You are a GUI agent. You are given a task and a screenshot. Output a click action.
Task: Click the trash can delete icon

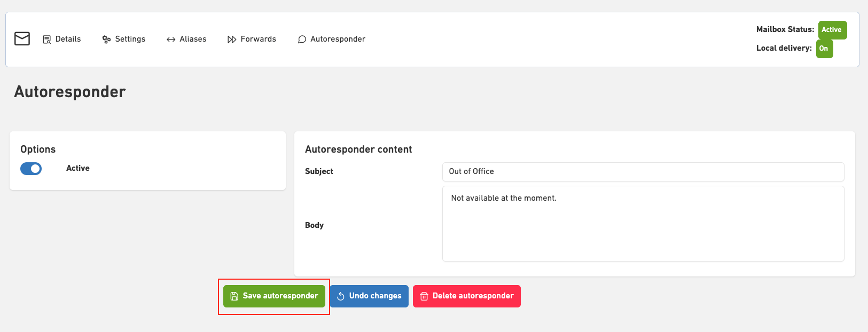424,296
